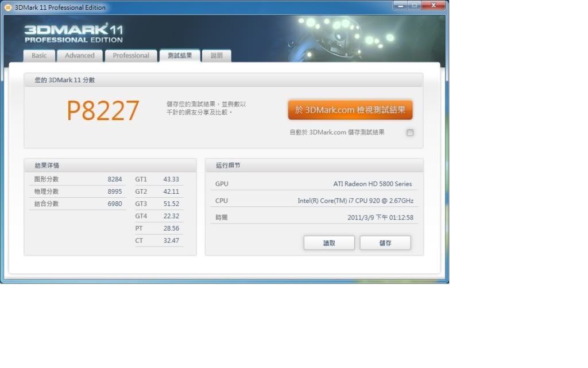Click the timestamp 2011/3/9 下午 01:12:58
588x368 pixels.
click(380, 217)
